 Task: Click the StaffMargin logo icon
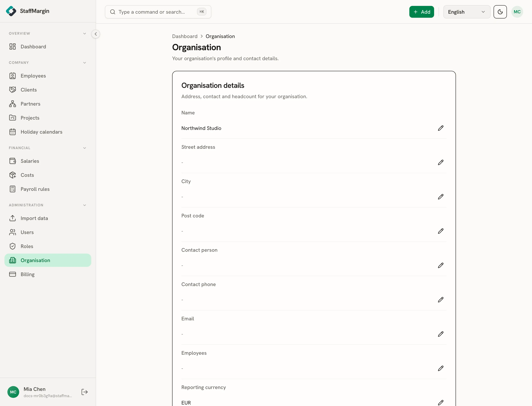(x=11, y=11)
